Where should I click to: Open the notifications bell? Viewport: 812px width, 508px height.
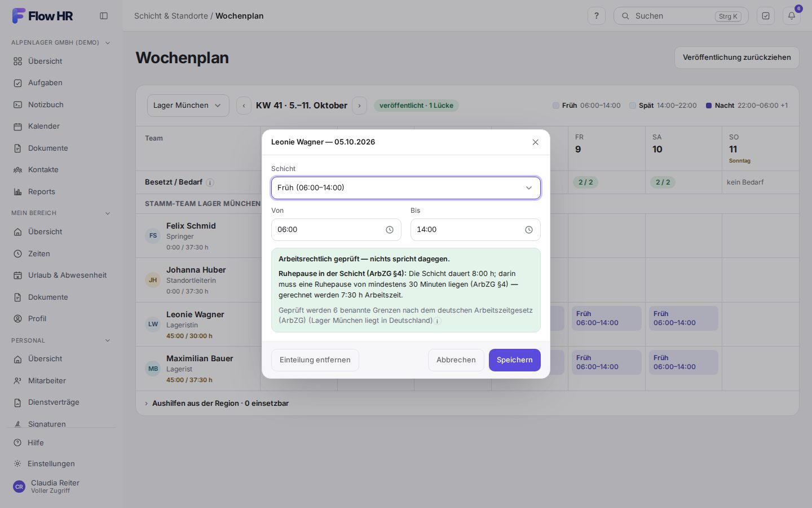[x=792, y=16]
